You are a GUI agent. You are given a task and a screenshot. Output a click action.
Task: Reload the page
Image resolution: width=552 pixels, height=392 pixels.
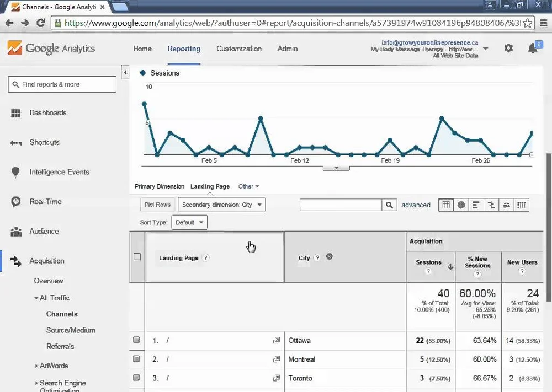40,23
